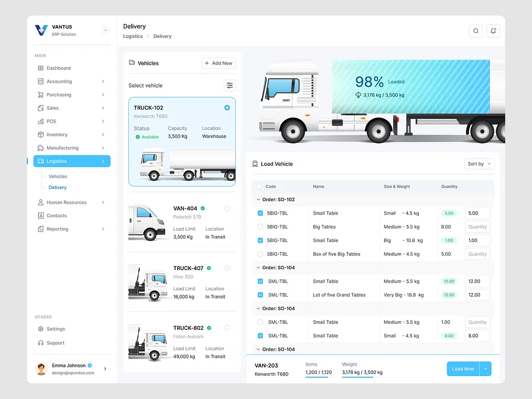Click the Dashboard icon in sidebar
Screen dimensions: 532x399
coord(41,68)
